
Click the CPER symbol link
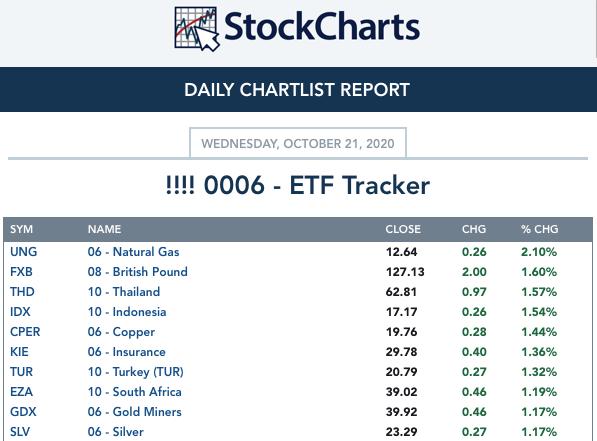(x=25, y=332)
